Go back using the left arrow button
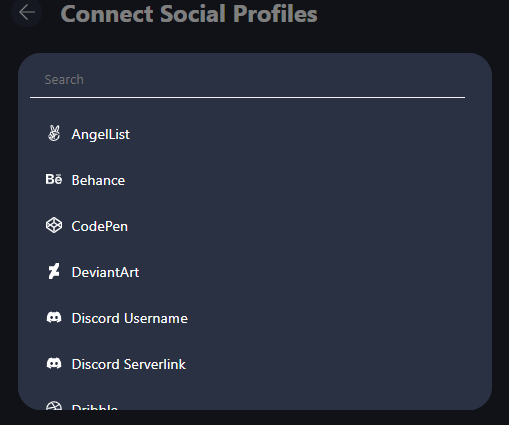509x425 pixels. tap(26, 12)
